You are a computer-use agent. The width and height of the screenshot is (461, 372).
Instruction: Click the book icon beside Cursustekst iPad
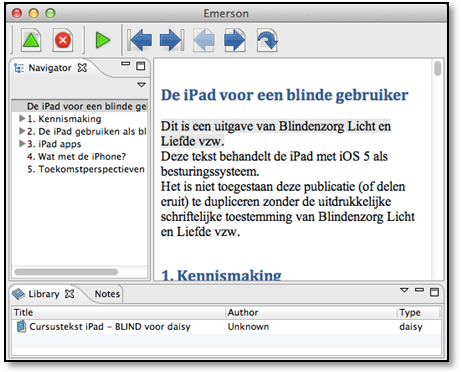[x=21, y=326]
